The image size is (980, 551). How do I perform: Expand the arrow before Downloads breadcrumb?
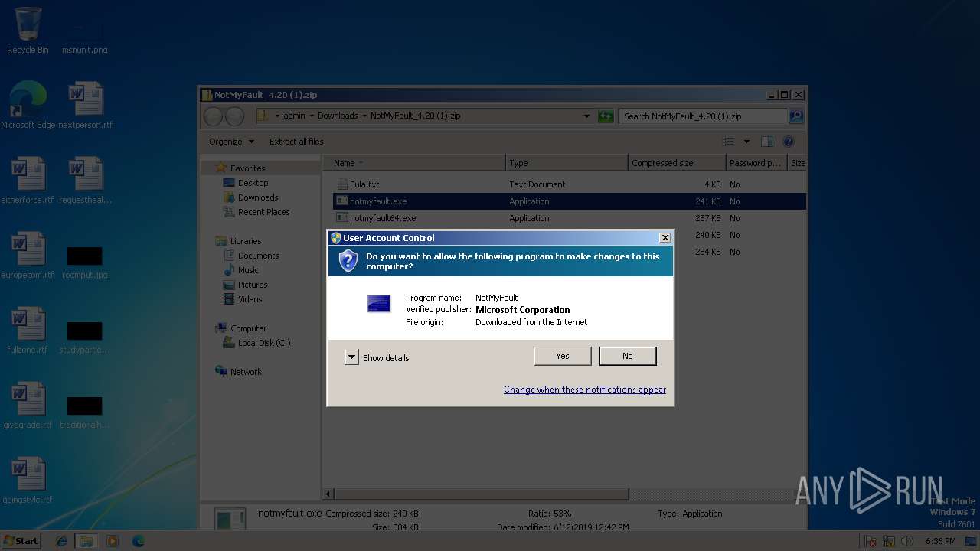(x=312, y=116)
